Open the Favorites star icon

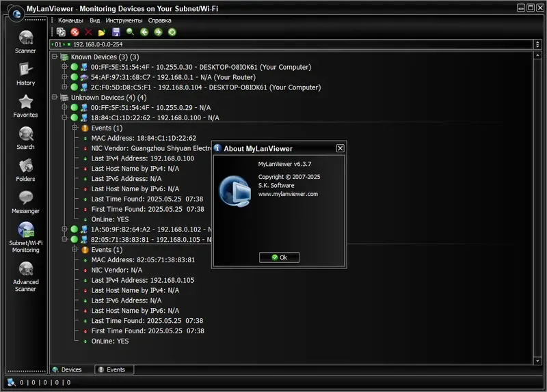(25, 106)
